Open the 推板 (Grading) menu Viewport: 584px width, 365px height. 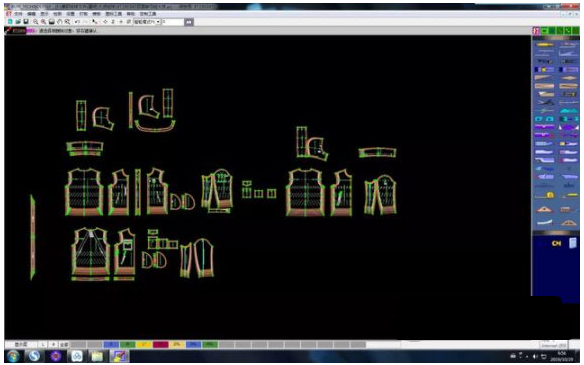coord(96,14)
